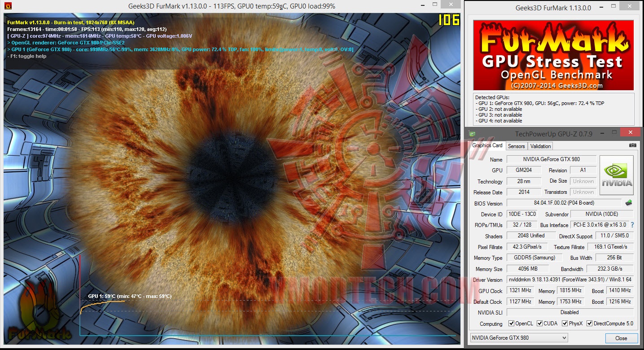Click the Name field showing GeForce GTX 980
The width and height of the screenshot is (644, 350).
click(551, 159)
